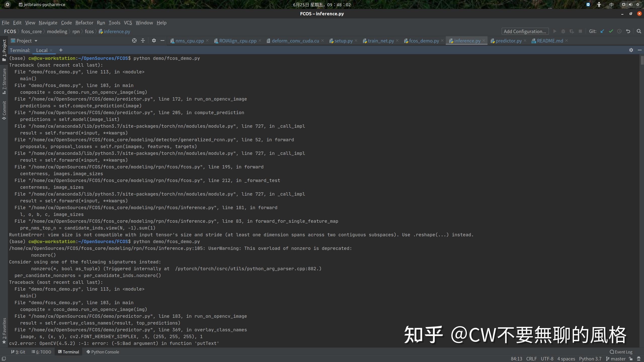Image resolution: width=644 pixels, height=362 pixels.
Task: Open system volume indicator in top bar
Action: (x=630, y=5)
